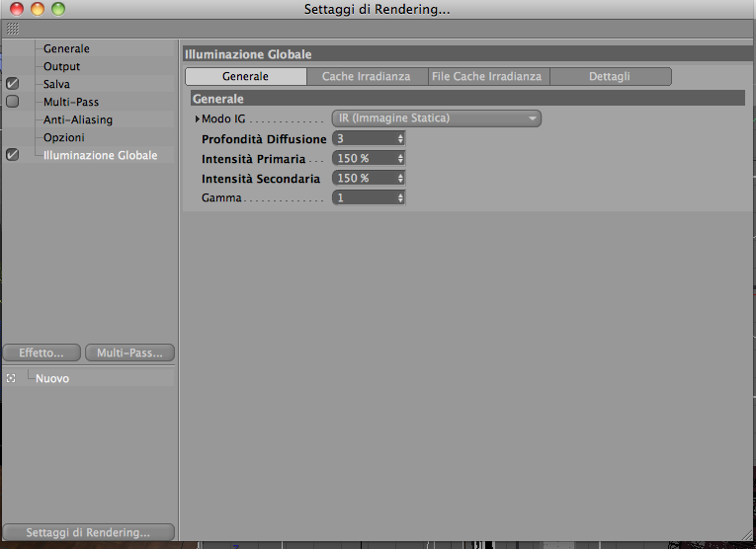Click the grip handle icon under title bar

13,29
